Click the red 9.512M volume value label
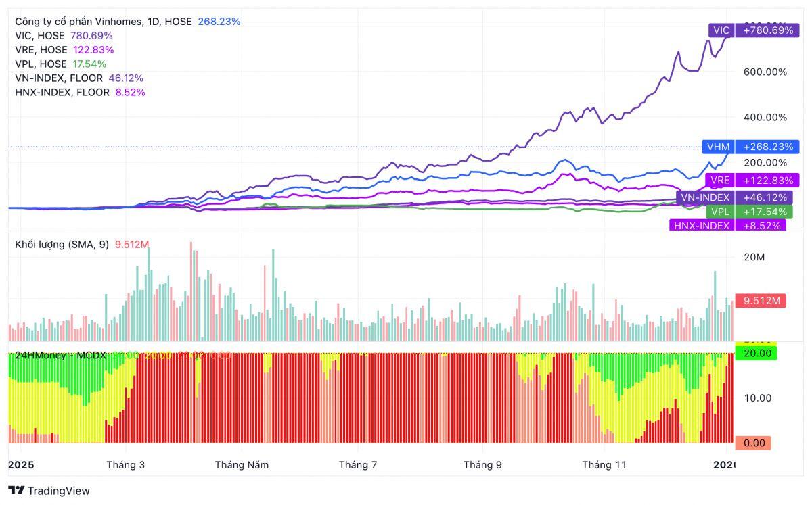The height and width of the screenshot is (505, 812). [761, 301]
